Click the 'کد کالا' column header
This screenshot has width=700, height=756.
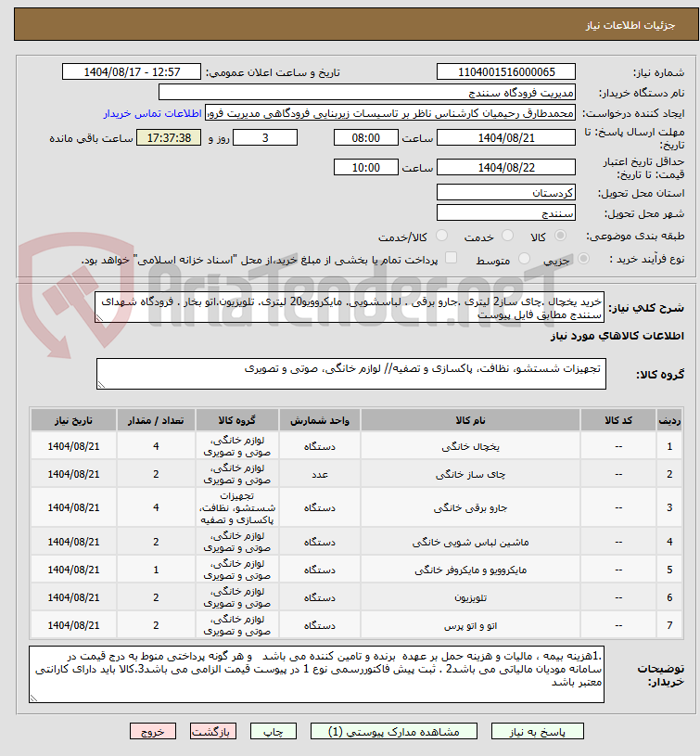tap(618, 420)
